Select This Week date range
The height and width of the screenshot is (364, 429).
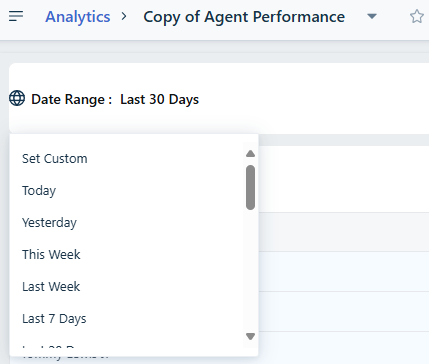51,255
